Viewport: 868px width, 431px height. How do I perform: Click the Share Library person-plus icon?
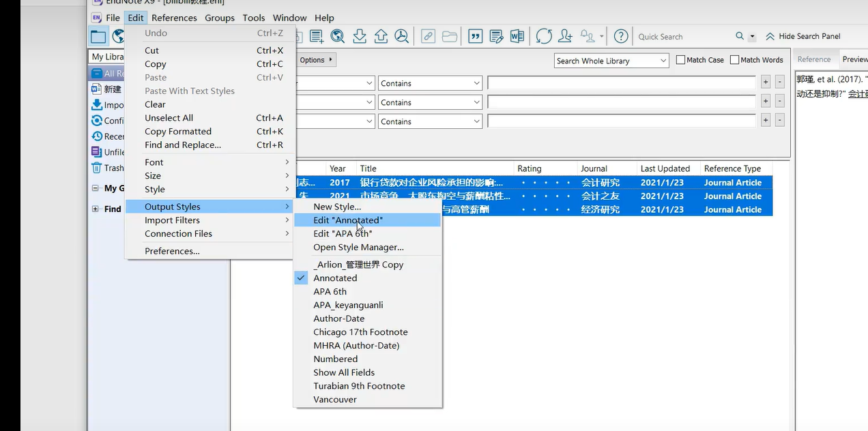coord(565,36)
